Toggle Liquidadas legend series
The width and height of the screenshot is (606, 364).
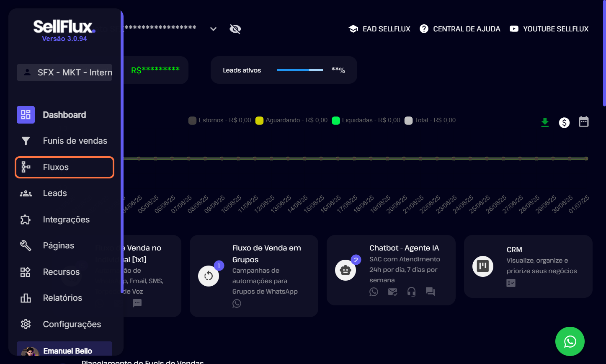click(366, 120)
